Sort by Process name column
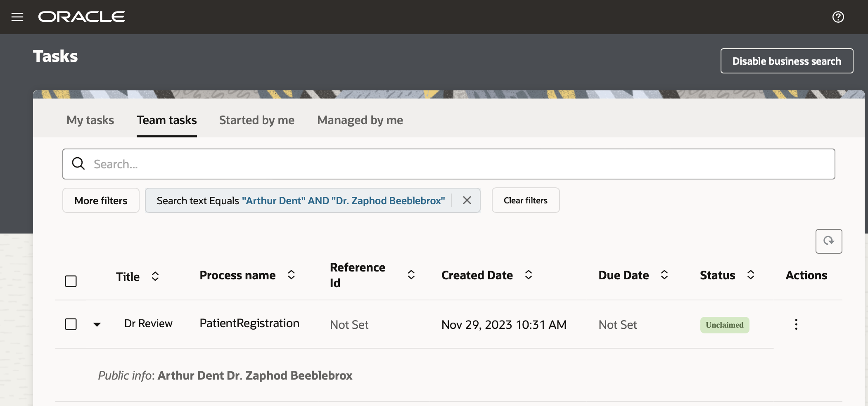This screenshot has height=406, width=868. coord(291,275)
